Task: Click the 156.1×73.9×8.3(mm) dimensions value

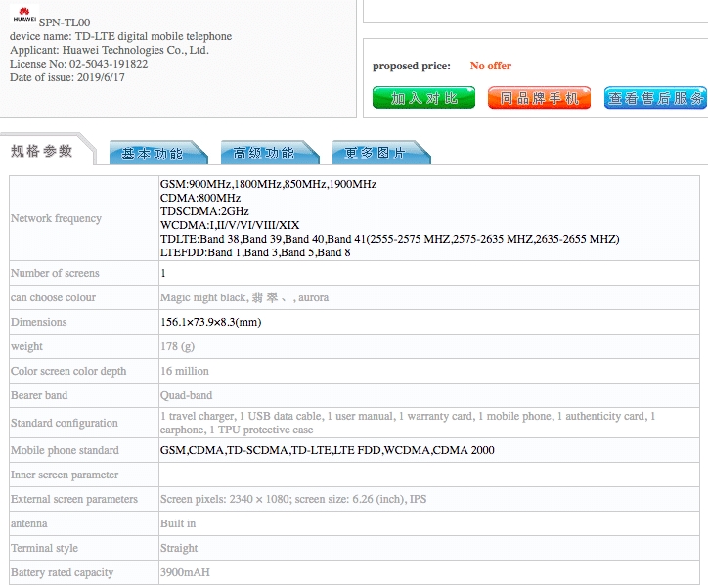Action: (x=210, y=322)
